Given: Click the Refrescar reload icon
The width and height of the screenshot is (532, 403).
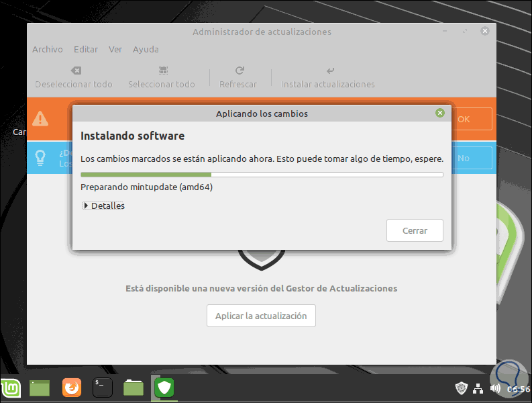Looking at the screenshot, I should click(240, 71).
